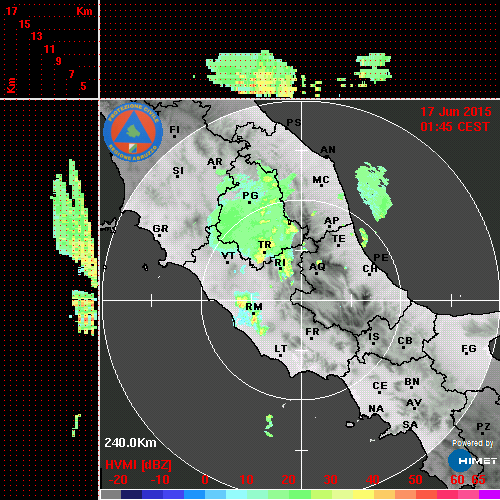Viewport: 500px width, 500px height.
Task: Click the NA city marker
Action: point(376,409)
